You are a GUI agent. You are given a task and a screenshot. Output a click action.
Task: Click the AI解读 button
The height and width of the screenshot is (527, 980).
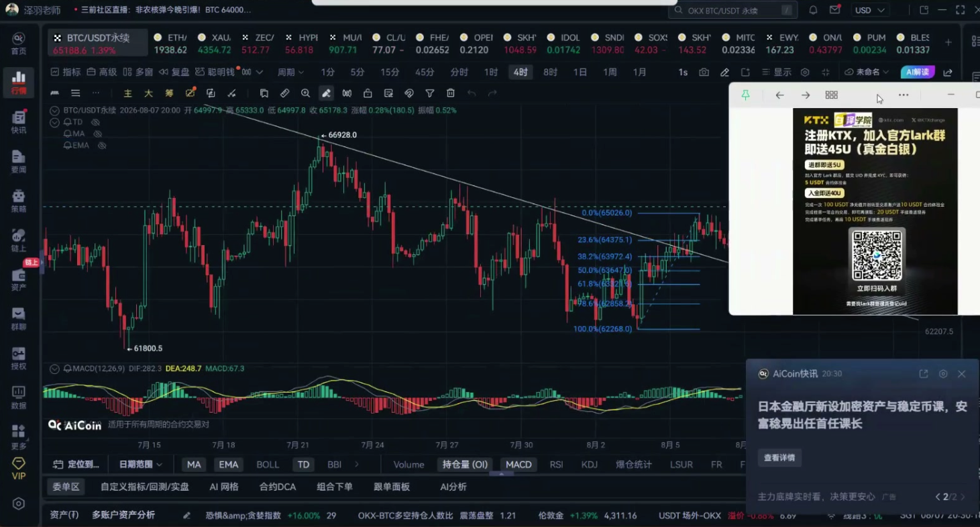tap(918, 73)
